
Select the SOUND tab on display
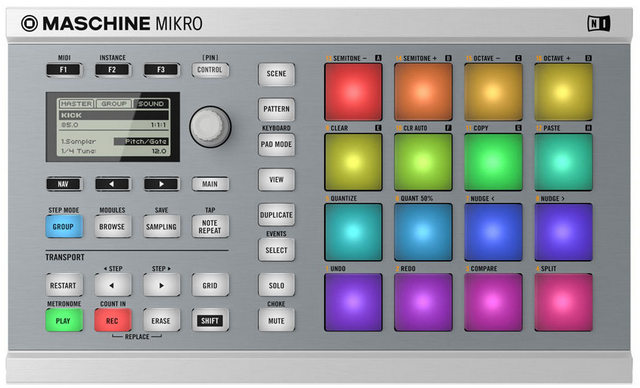[x=151, y=104]
